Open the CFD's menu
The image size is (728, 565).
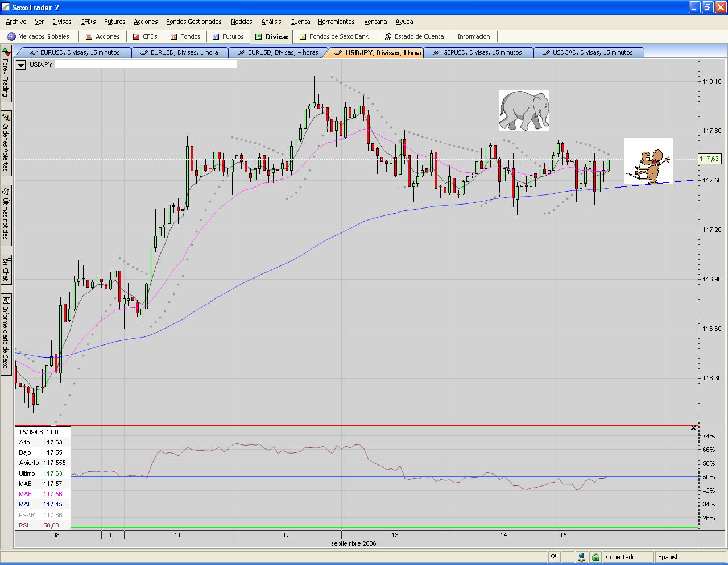(x=88, y=22)
